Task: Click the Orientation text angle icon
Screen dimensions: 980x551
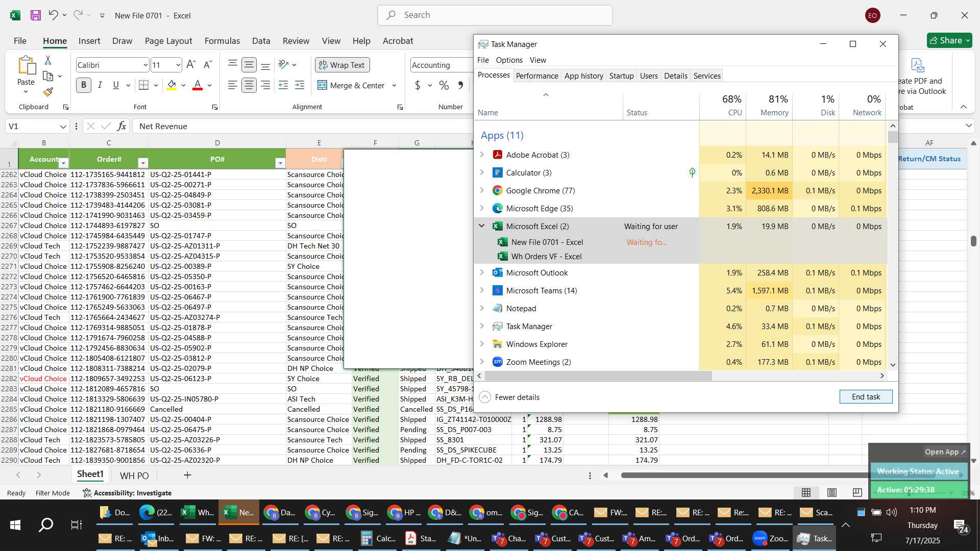Action: (284, 65)
